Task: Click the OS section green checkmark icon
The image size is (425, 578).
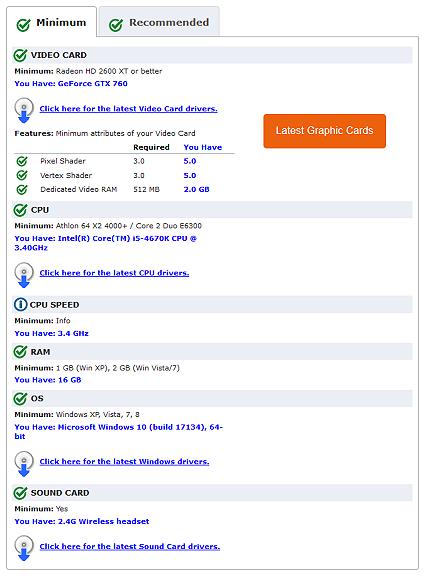Action: 20,398
